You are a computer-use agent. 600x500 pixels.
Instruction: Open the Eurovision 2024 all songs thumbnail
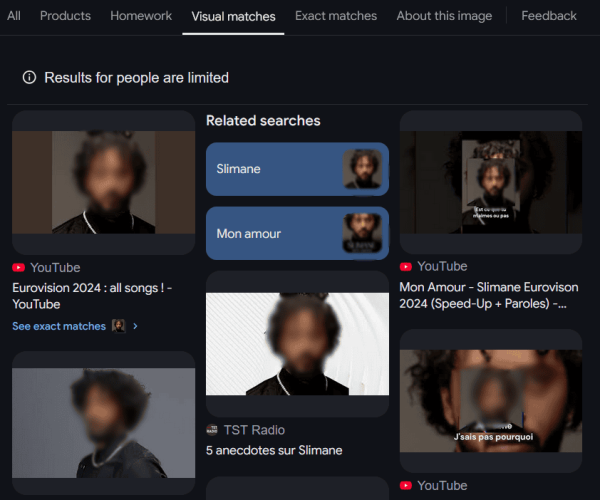click(104, 182)
